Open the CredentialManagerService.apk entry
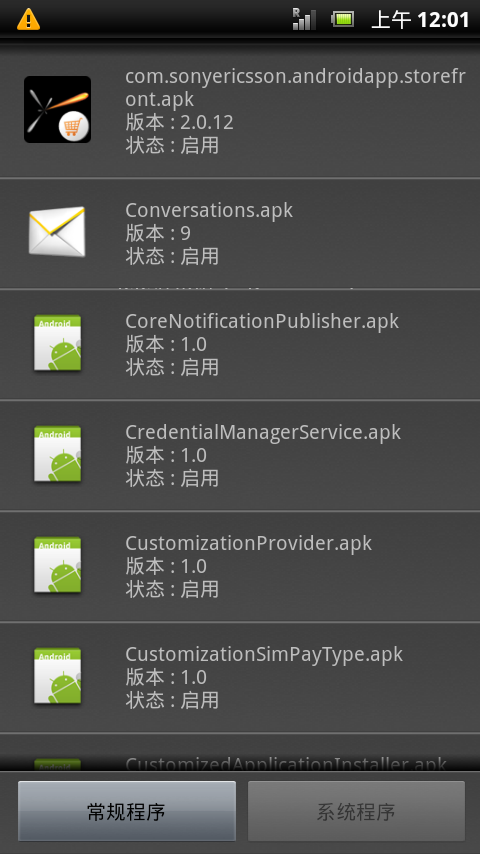The width and height of the screenshot is (480, 854). tap(240, 455)
